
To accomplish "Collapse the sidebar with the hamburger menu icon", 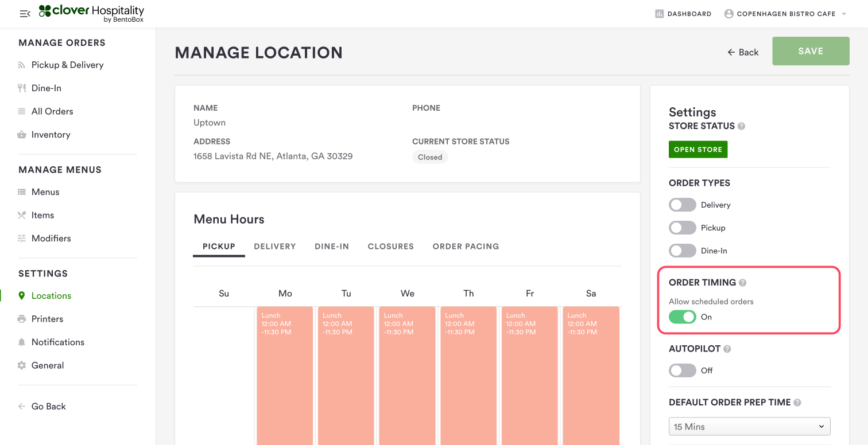I will 25,14.
